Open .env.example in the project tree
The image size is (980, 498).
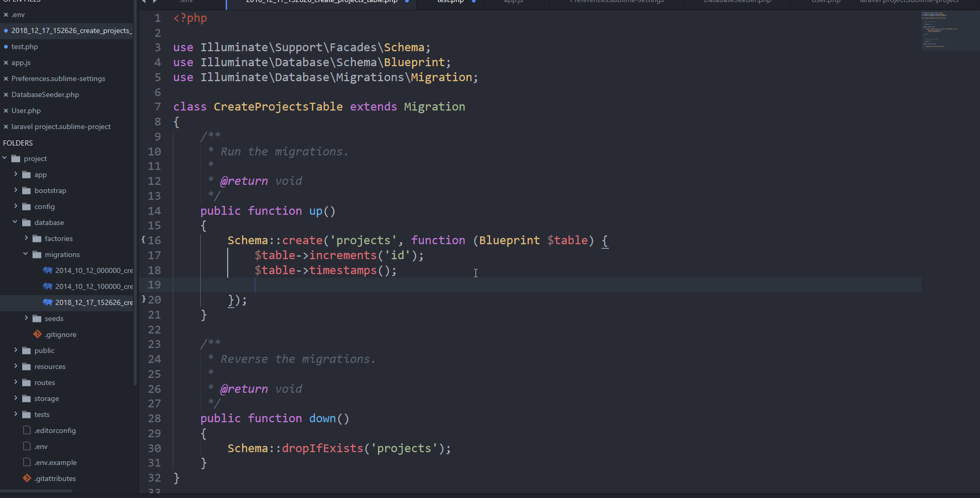coord(55,462)
